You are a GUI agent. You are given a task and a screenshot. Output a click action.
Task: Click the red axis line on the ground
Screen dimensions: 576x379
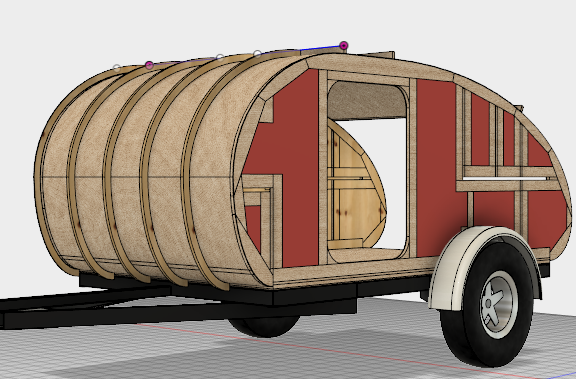(331, 351)
